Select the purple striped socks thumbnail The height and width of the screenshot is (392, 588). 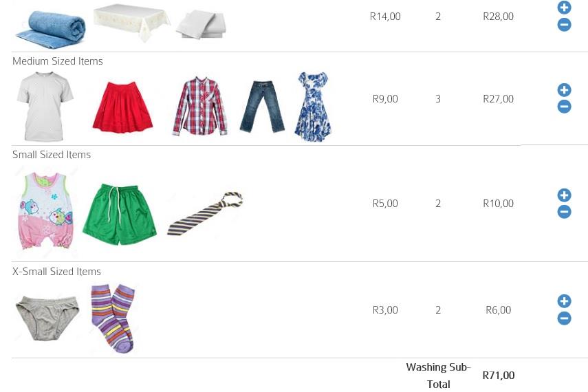click(x=113, y=318)
